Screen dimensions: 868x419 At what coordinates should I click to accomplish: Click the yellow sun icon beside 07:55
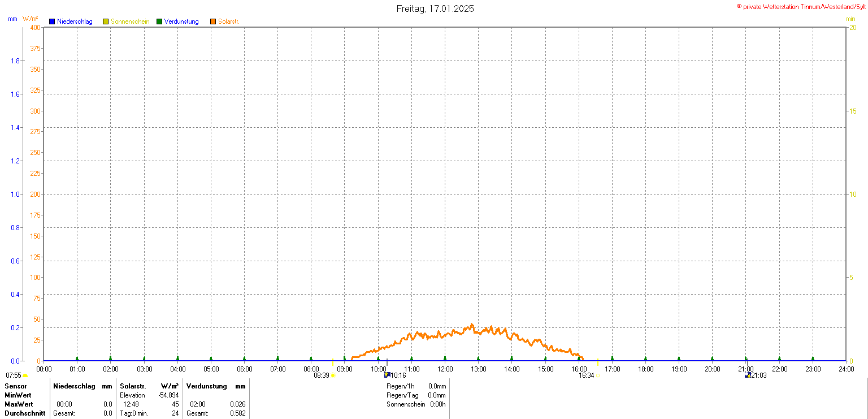[x=25, y=375]
